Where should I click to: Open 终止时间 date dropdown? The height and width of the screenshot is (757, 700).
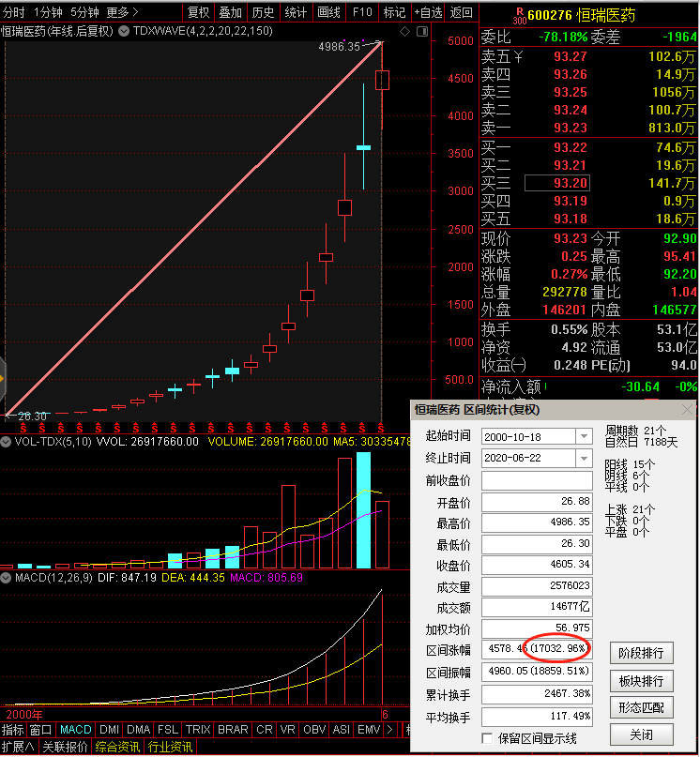(x=584, y=458)
